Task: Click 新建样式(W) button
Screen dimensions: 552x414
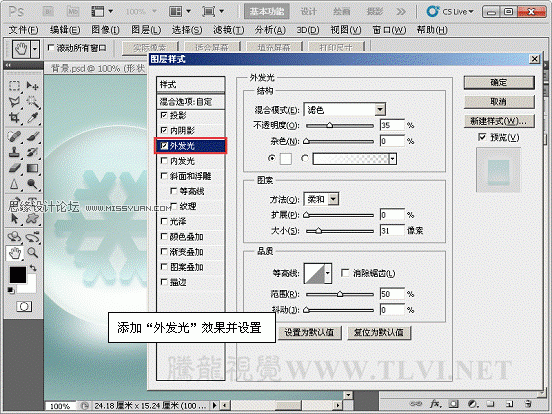Action: (499, 121)
